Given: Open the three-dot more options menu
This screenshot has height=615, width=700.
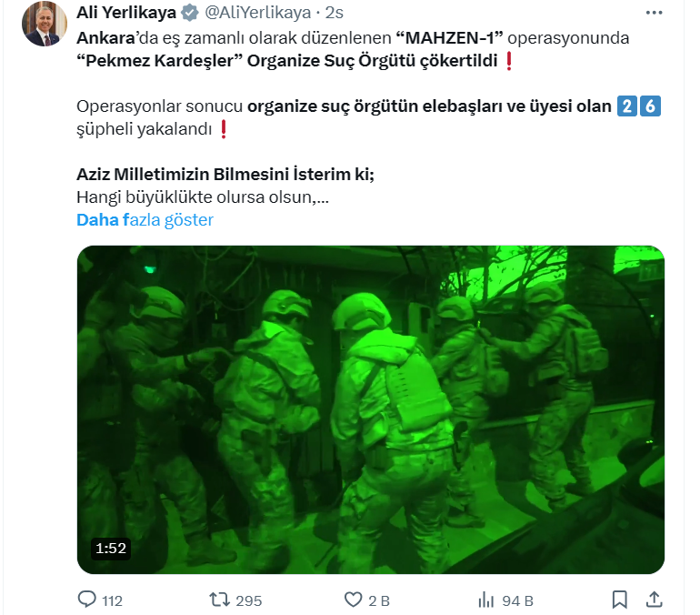Looking at the screenshot, I should tap(654, 13).
